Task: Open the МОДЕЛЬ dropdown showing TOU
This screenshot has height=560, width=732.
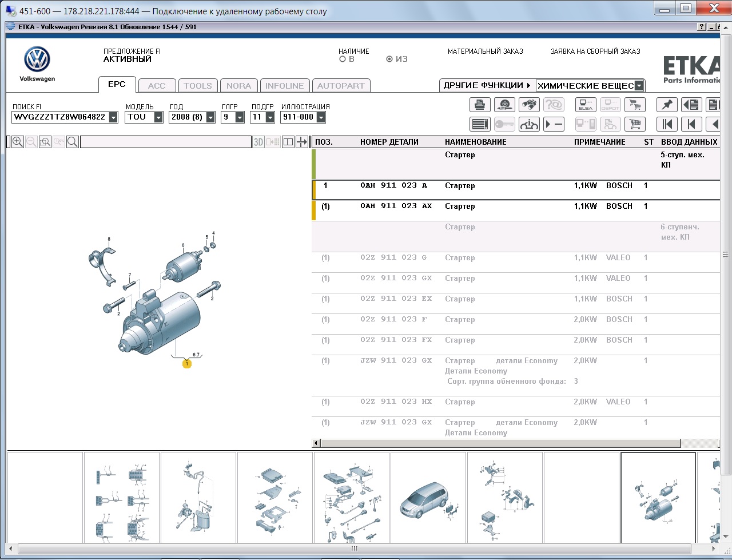Action: pyautogui.click(x=158, y=117)
